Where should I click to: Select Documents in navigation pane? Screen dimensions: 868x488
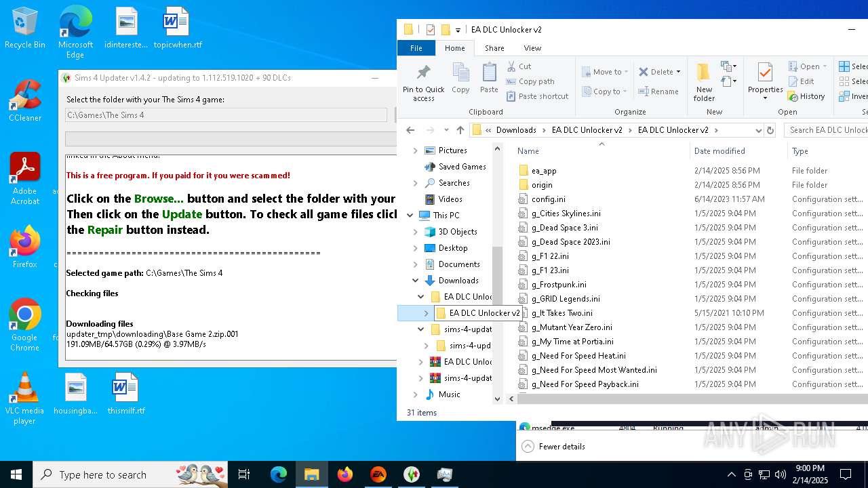[x=459, y=264]
